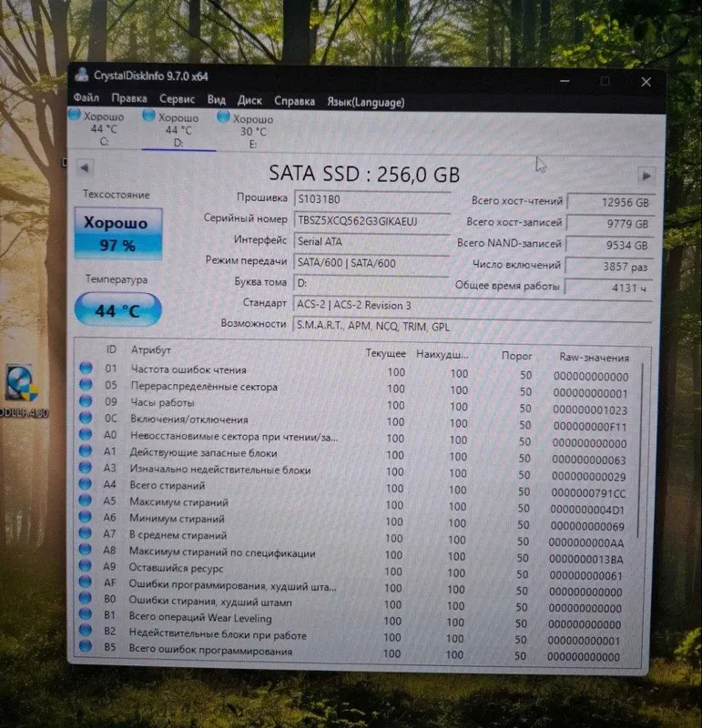Click raw value 0000000791CC
702x728 pixels.
point(588,492)
